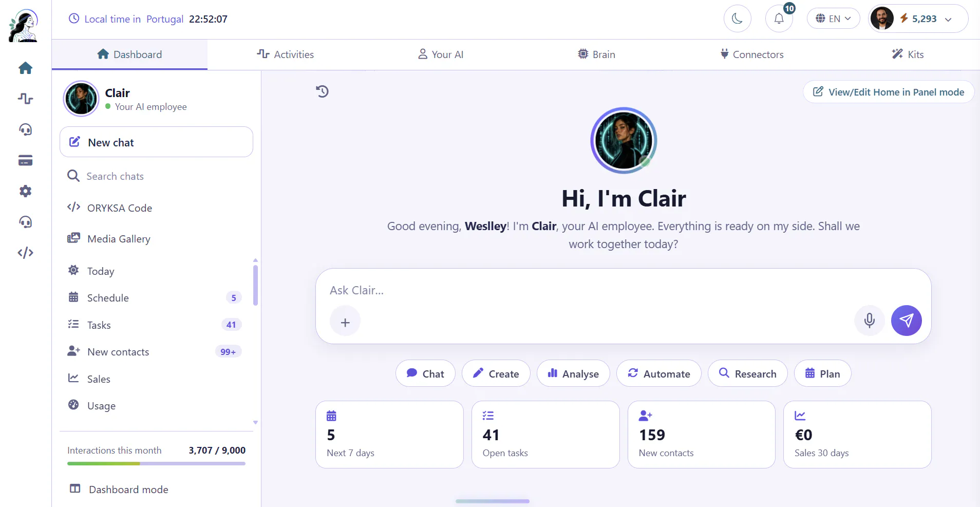
Task: Click the lower headset icon in left rail
Action: pos(25,222)
